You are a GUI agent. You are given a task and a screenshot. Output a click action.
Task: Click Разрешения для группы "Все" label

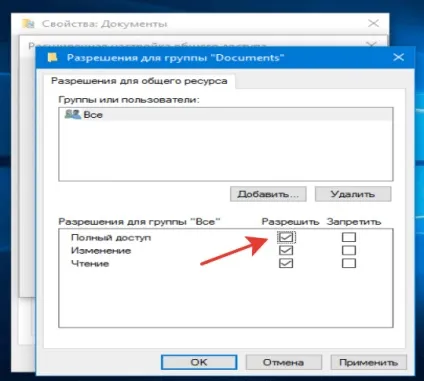pyautogui.click(x=139, y=222)
